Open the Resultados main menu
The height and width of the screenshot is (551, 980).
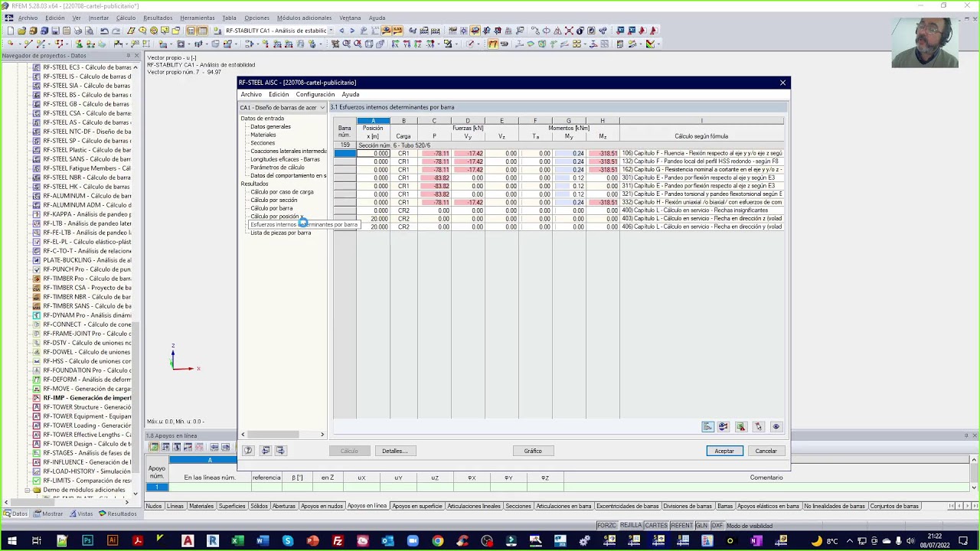[x=158, y=18]
